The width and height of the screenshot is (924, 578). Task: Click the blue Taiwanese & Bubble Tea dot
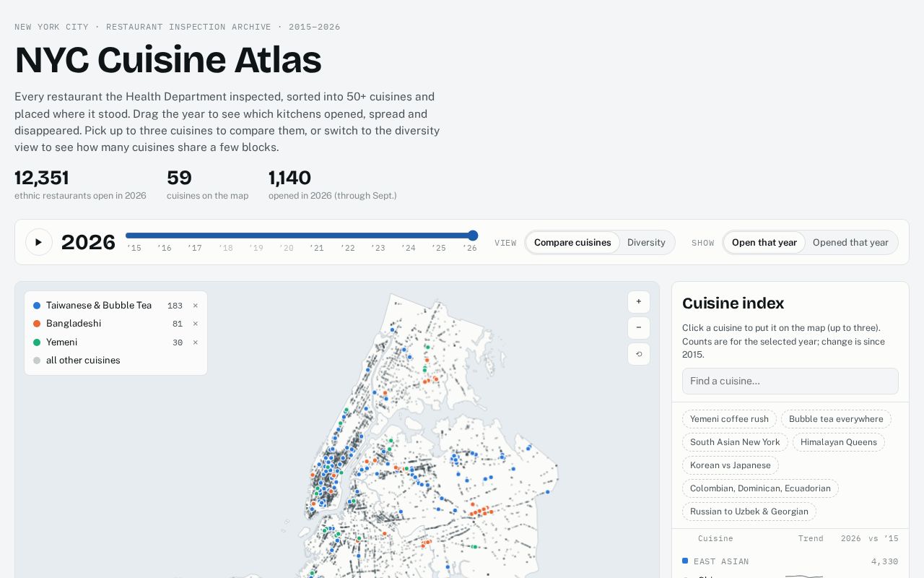37,306
